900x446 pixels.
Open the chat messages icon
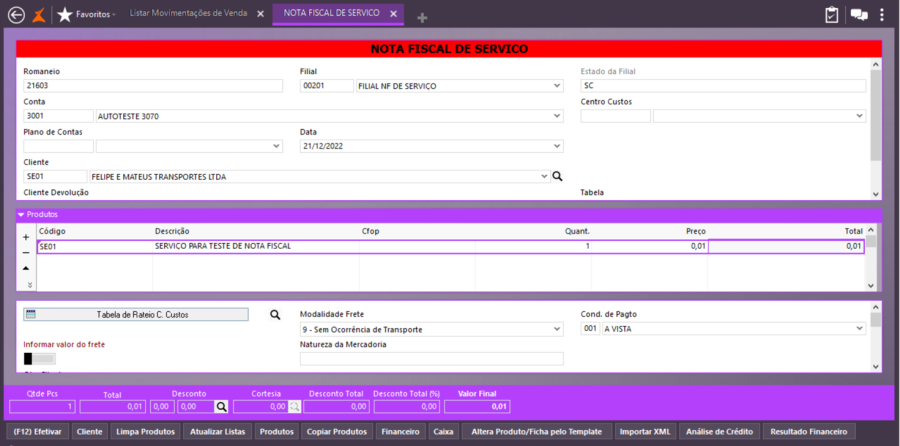(859, 15)
